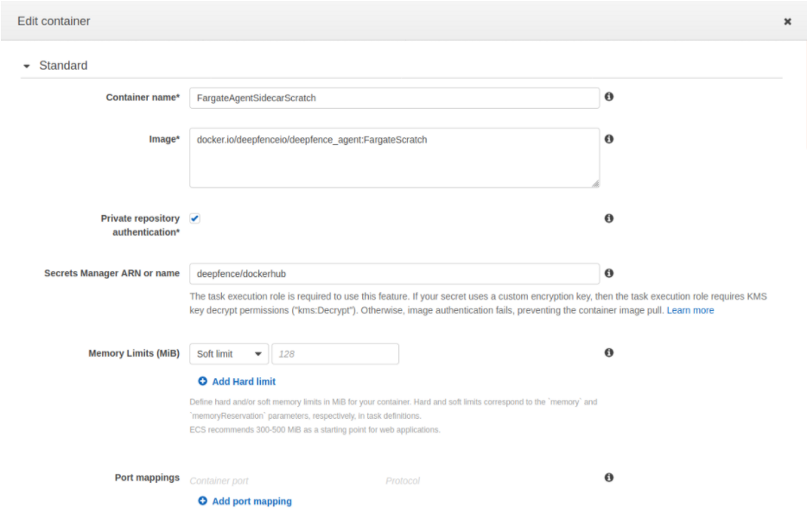The width and height of the screenshot is (807, 532).
Task: Click the Container name input field
Action: click(394, 98)
